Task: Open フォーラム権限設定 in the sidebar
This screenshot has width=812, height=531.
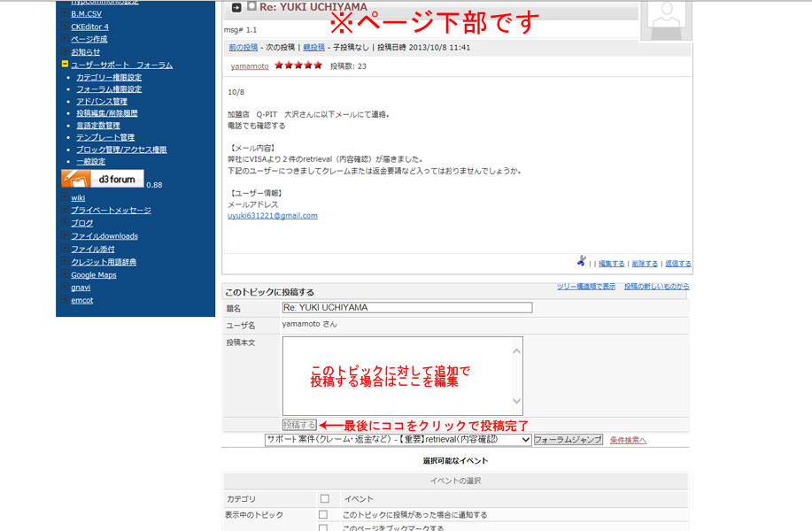Action: [x=109, y=89]
